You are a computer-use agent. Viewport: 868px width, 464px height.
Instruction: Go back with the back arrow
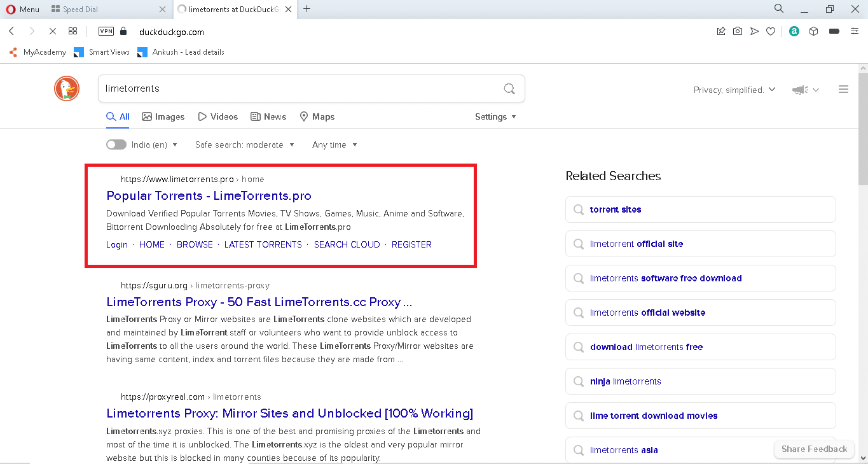coord(11,31)
